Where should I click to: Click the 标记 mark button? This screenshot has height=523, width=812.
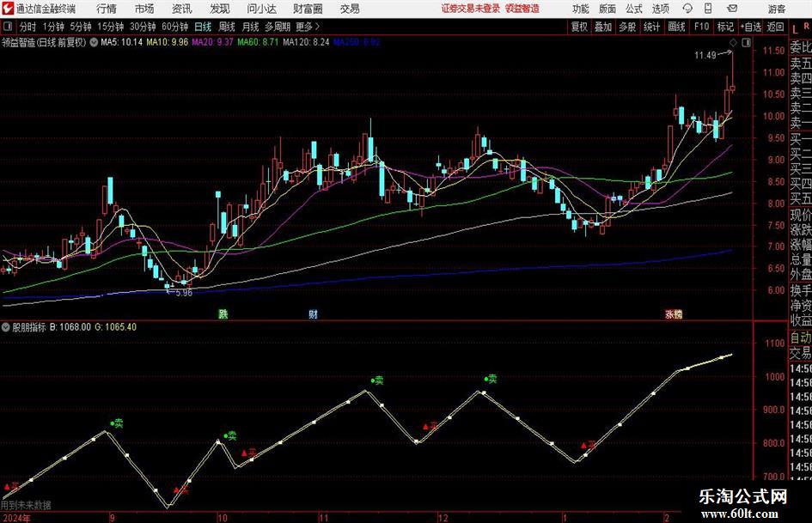click(x=725, y=27)
